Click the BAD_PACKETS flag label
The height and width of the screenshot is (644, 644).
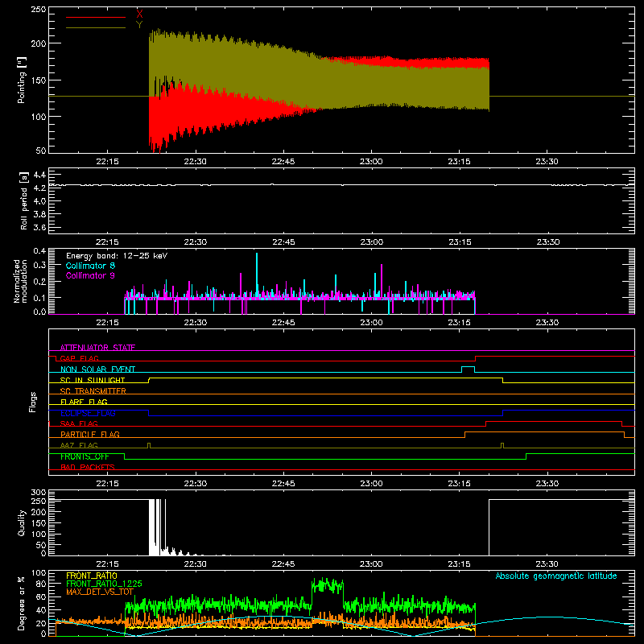(88, 467)
